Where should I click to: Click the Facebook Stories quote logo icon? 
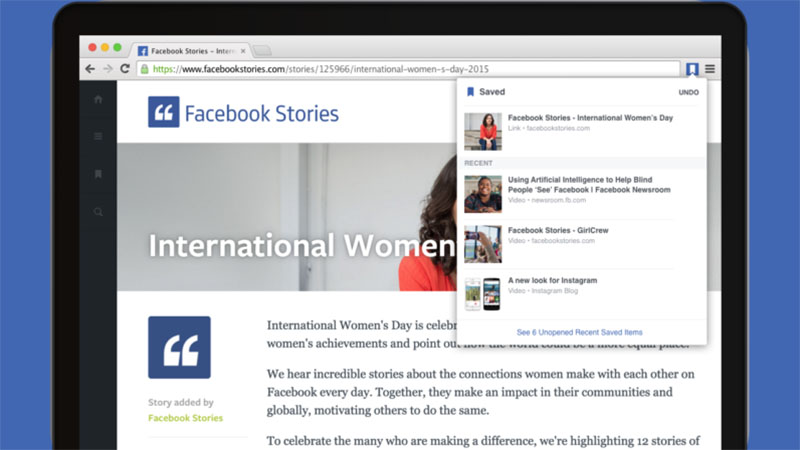164,112
